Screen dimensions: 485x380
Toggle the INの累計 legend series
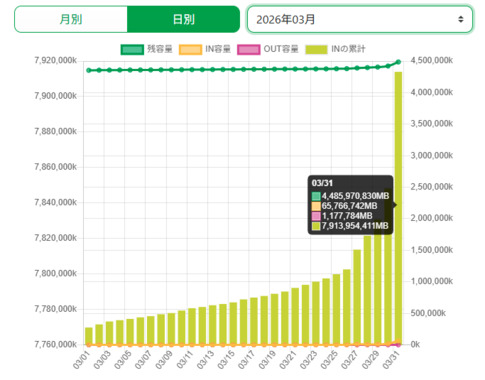click(335, 49)
